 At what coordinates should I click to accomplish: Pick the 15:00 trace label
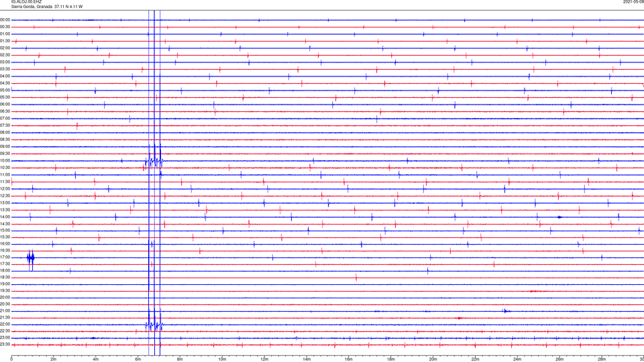coord(5,231)
